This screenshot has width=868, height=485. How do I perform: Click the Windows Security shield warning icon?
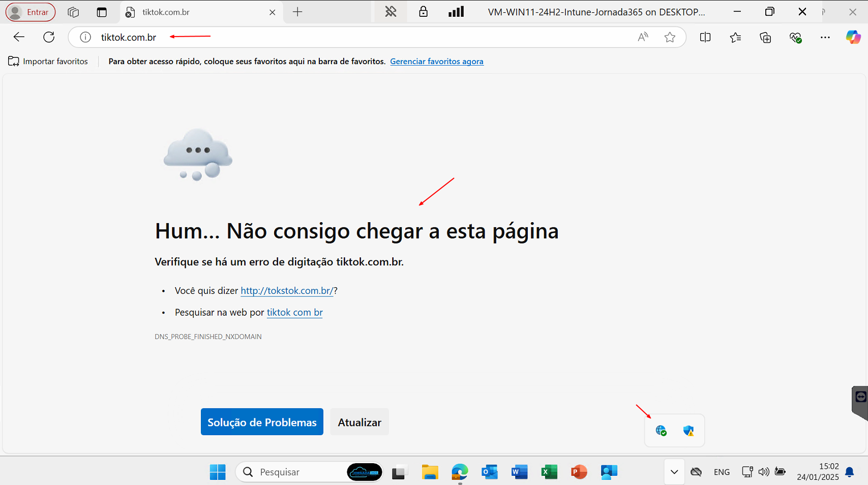(x=689, y=431)
